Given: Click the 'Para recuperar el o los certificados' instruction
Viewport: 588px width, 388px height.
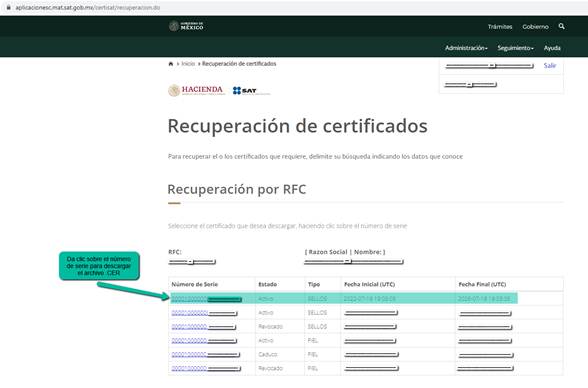Looking at the screenshot, I should (315, 156).
